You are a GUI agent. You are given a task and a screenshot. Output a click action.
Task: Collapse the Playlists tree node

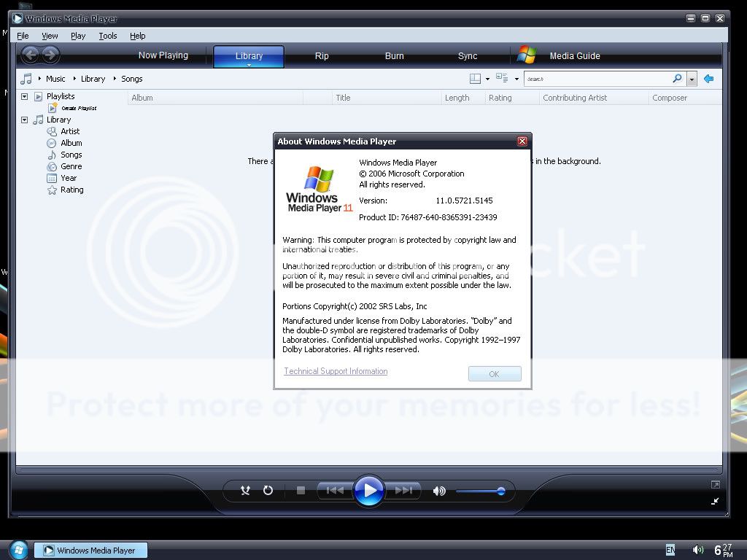coord(24,96)
